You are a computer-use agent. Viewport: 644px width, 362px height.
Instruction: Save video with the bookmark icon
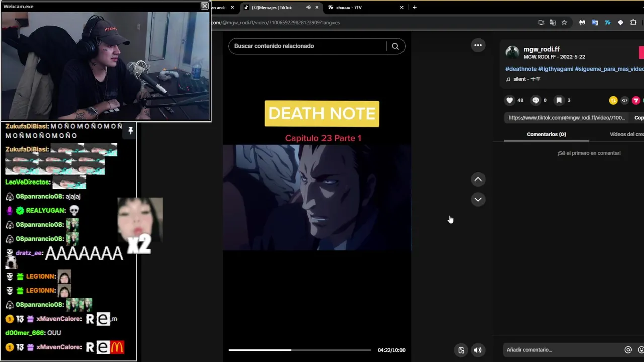point(559,100)
